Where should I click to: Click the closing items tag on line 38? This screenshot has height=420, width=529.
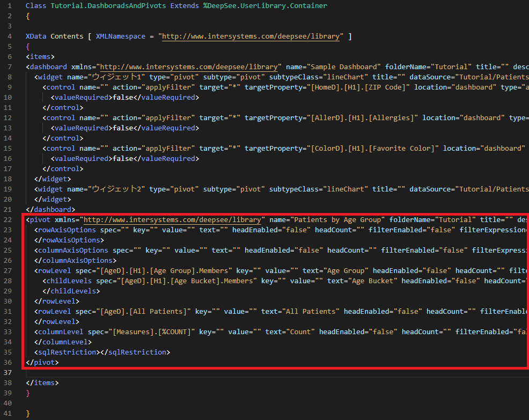point(42,383)
